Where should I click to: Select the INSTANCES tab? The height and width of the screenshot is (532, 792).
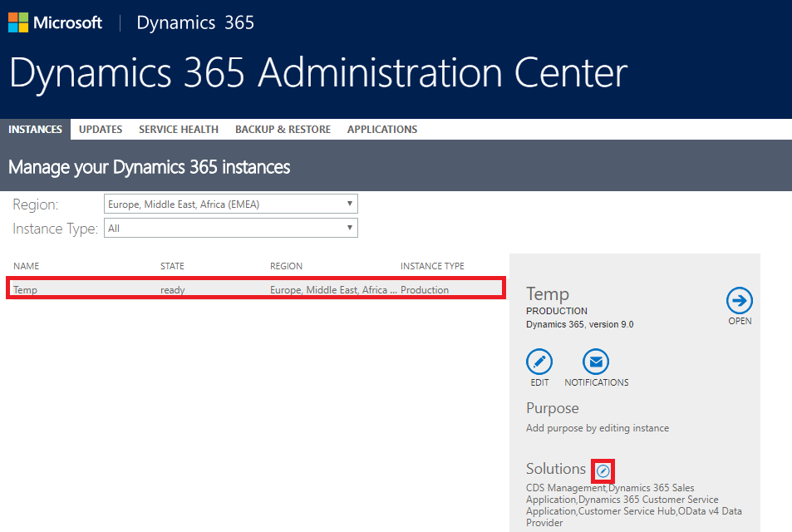(x=36, y=130)
